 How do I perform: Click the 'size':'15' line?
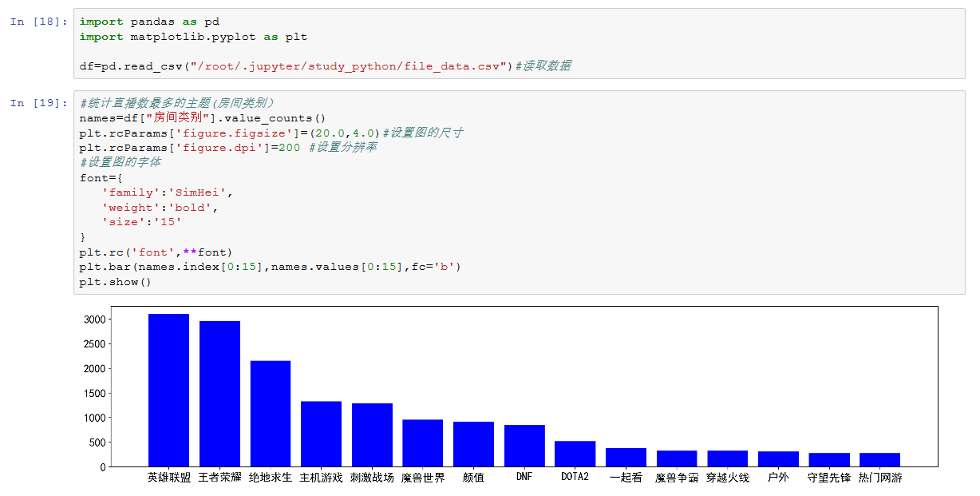pyautogui.click(x=141, y=222)
